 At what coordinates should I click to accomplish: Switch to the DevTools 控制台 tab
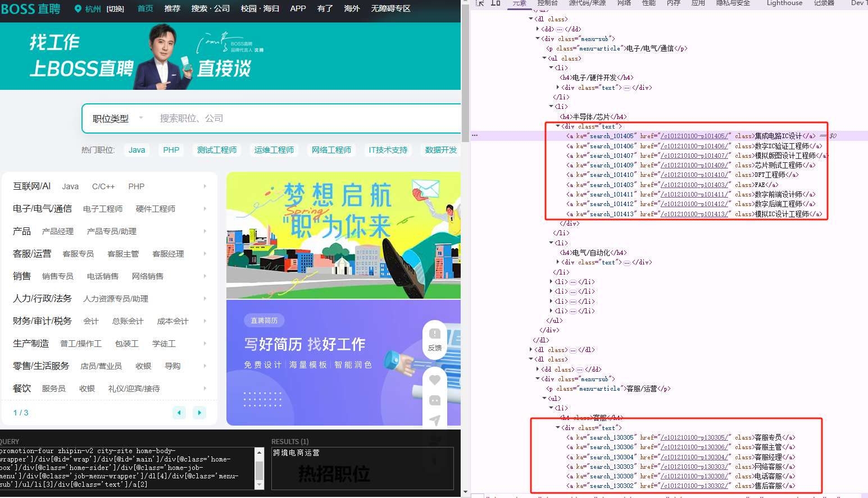click(x=548, y=3)
